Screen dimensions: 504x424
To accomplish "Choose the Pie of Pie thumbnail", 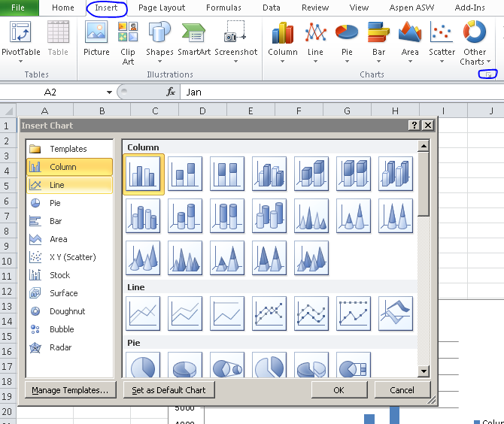I will point(227,365).
